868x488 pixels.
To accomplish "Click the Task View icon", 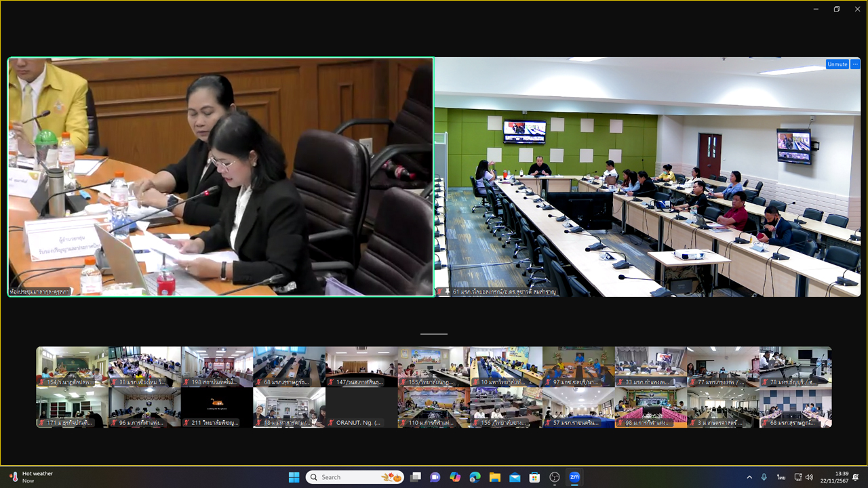I will point(416,477).
